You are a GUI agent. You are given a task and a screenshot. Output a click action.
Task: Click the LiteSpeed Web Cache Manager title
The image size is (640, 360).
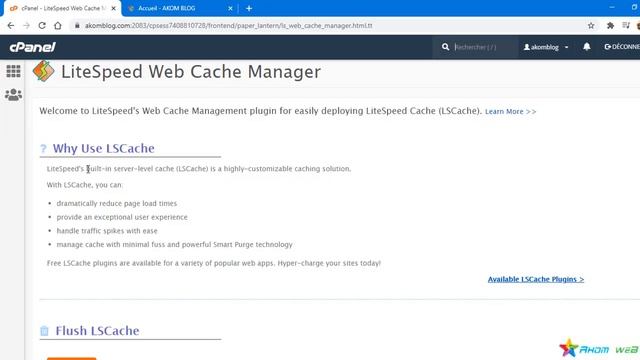[191, 72]
